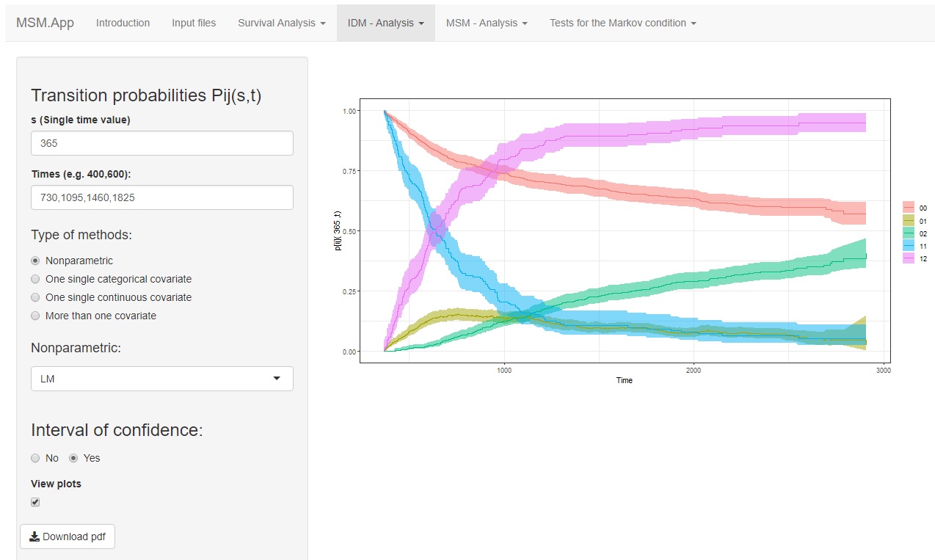Click the pink 12 legend swatch
935x560 pixels.
pyautogui.click(x=908, y=259)
